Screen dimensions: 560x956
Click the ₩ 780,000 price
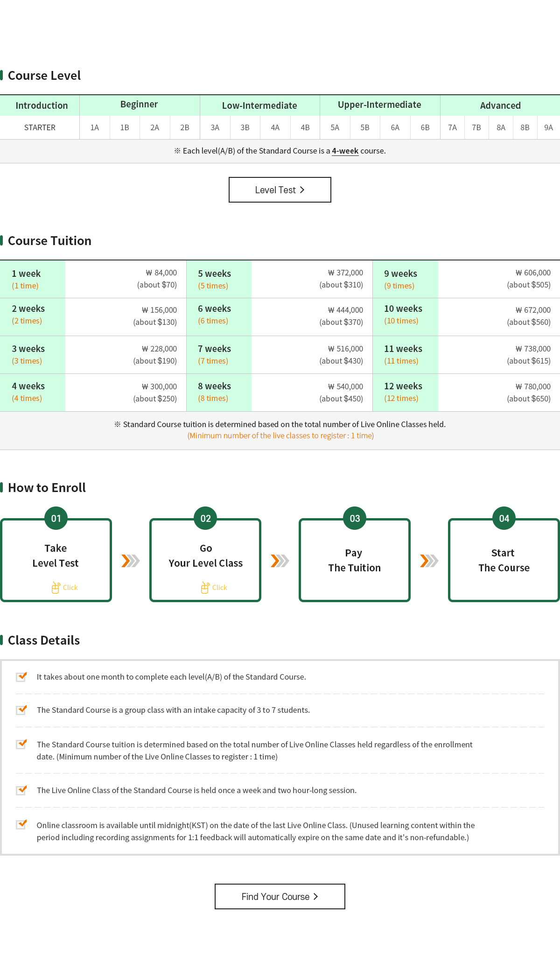533,387
